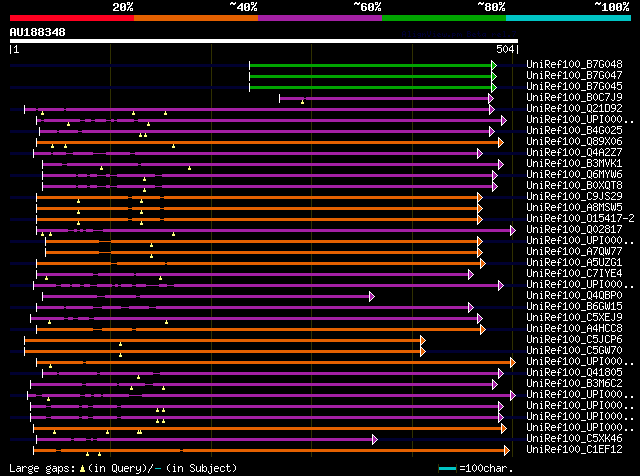Click yellow gap marker under Q41805 alignment
640x476 pixels.
coord(138,378)
